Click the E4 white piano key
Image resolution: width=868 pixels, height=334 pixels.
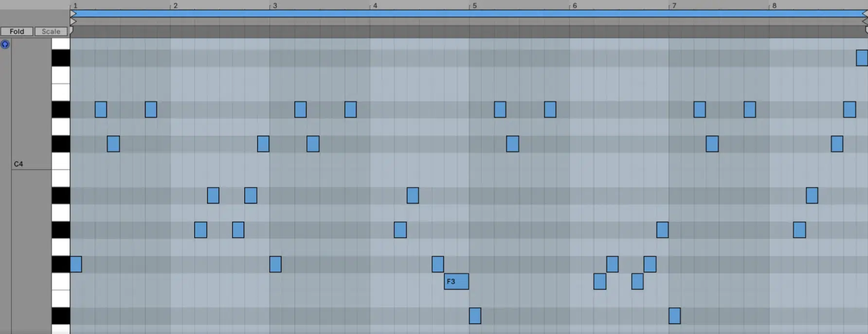click(61, 93)
